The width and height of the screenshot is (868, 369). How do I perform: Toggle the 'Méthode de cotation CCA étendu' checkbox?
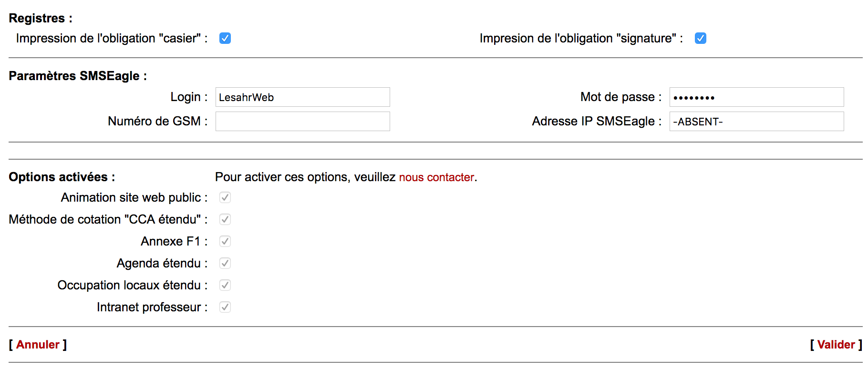[x=225, y=219]
